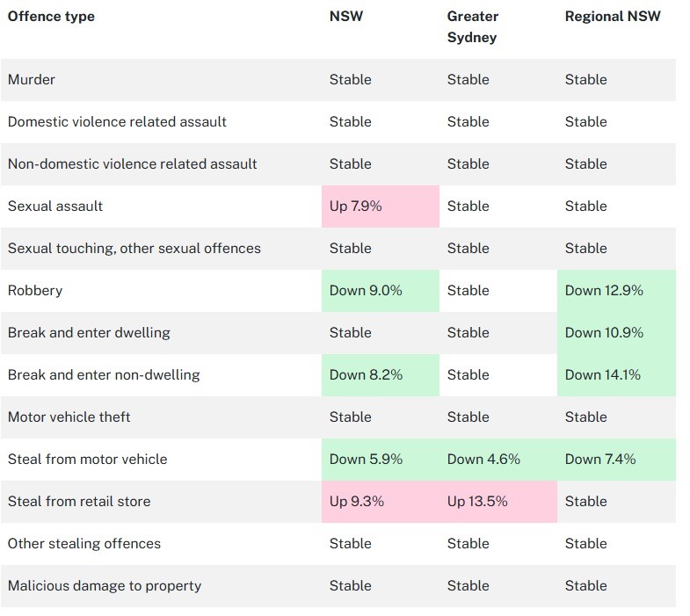This screenshot has height=616, width=690.
Task: Click the pink 'Up 9.3%' cell
Action: coord(356,502)
